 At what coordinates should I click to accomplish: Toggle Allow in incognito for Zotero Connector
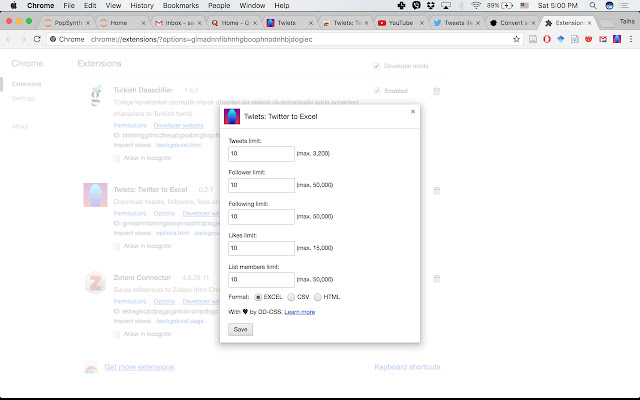(x=117, y=334)
